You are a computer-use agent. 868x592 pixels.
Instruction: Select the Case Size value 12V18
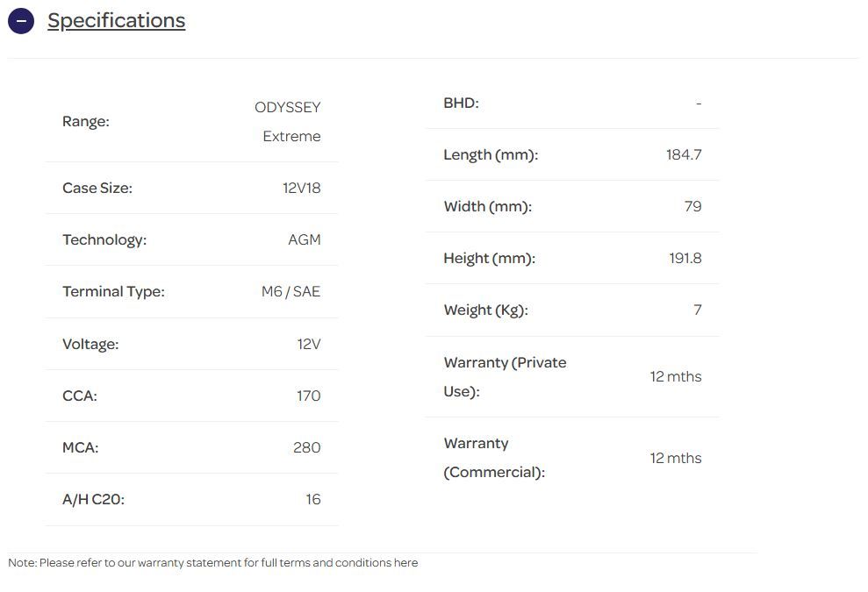[301, 188]
